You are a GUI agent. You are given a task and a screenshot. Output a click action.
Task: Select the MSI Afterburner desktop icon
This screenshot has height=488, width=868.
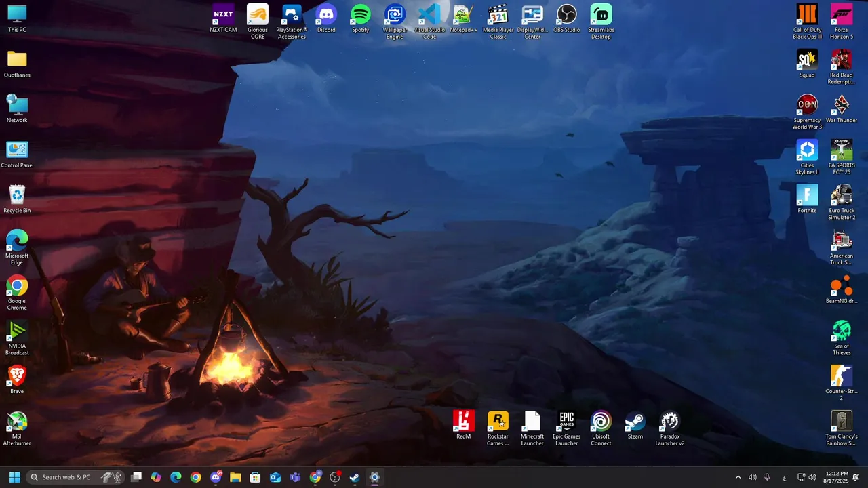coord(17,428)
